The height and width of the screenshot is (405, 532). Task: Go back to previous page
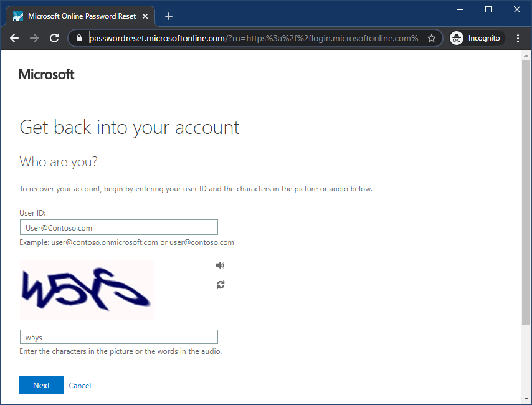click(14, 38)
